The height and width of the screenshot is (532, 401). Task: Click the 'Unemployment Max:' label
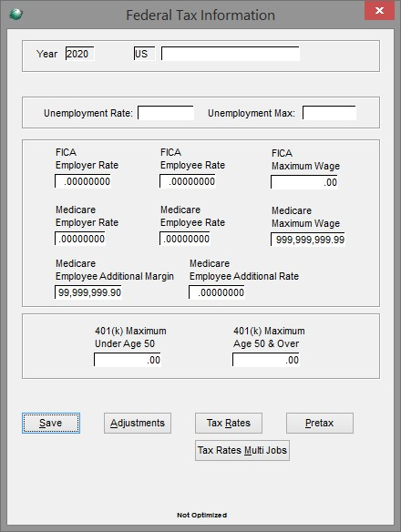point(252,113)
